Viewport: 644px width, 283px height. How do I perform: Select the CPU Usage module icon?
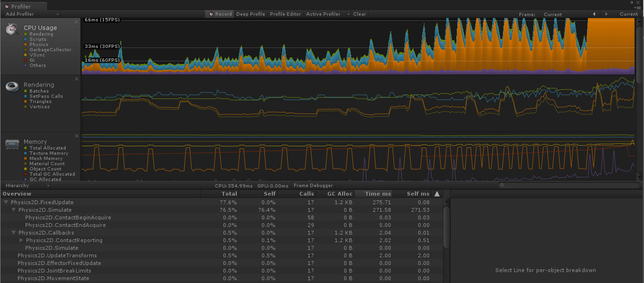[x=11, y=28]
